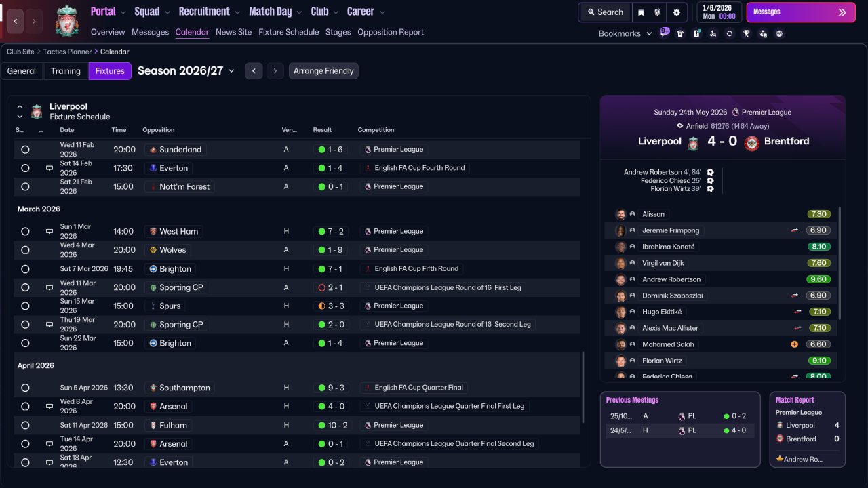Switch to the News Site tab

(x=233, y=32)
